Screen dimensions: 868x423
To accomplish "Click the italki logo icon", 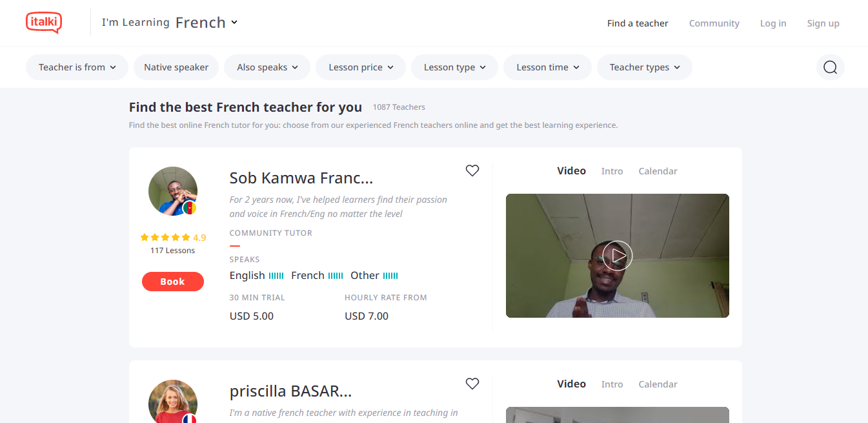I will (x=44, y=23).
